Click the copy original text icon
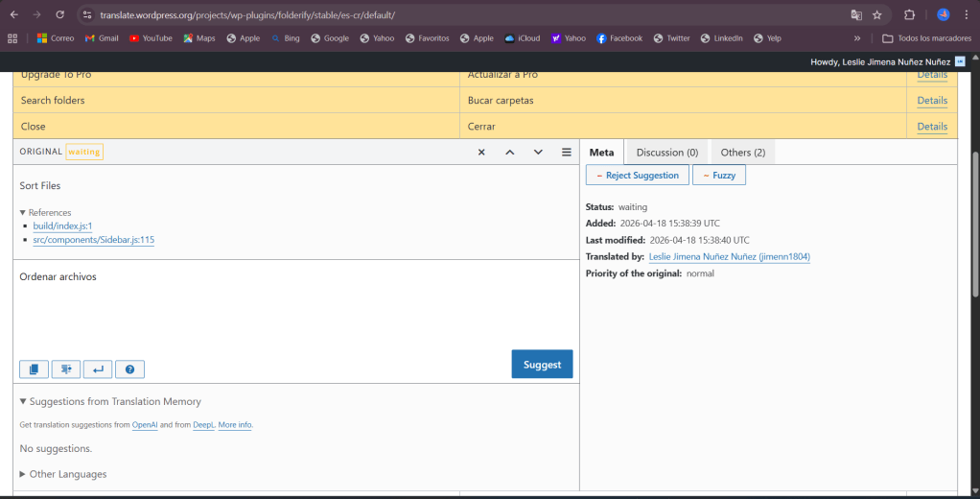The height and width of the screenshot is (499, 980). [x=35, y=369]
